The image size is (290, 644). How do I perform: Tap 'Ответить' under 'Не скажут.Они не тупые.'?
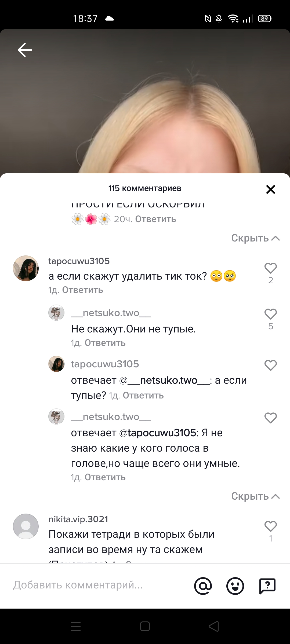tap(105, 343)
